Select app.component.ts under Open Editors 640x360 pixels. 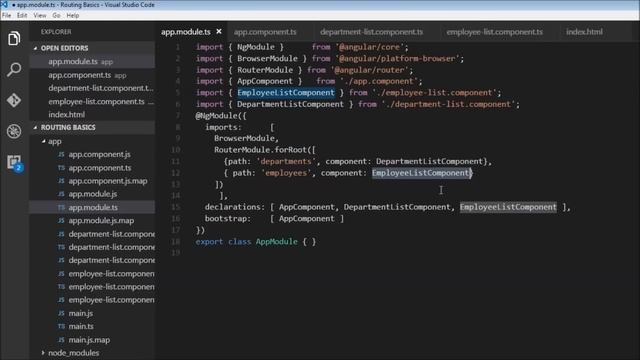point(93,75)
